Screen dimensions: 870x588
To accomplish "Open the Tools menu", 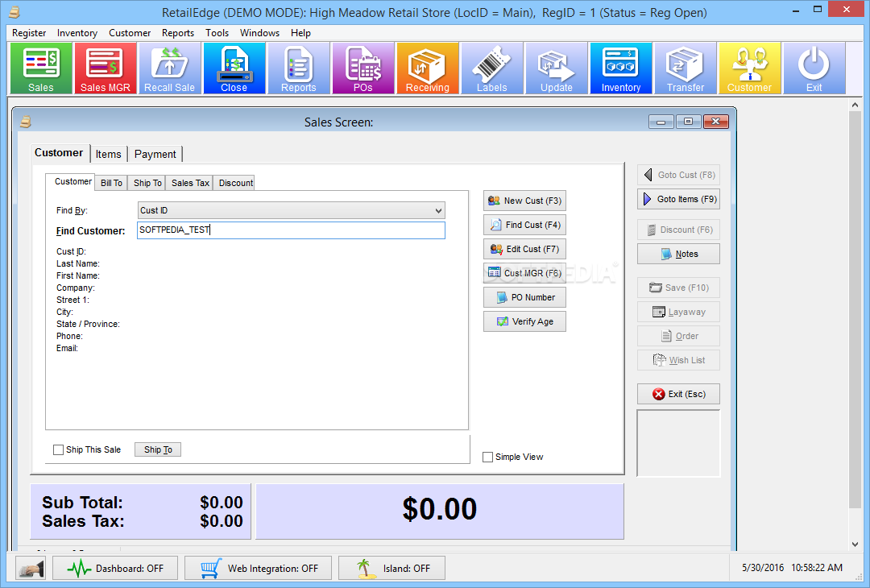I will [217, 33].
